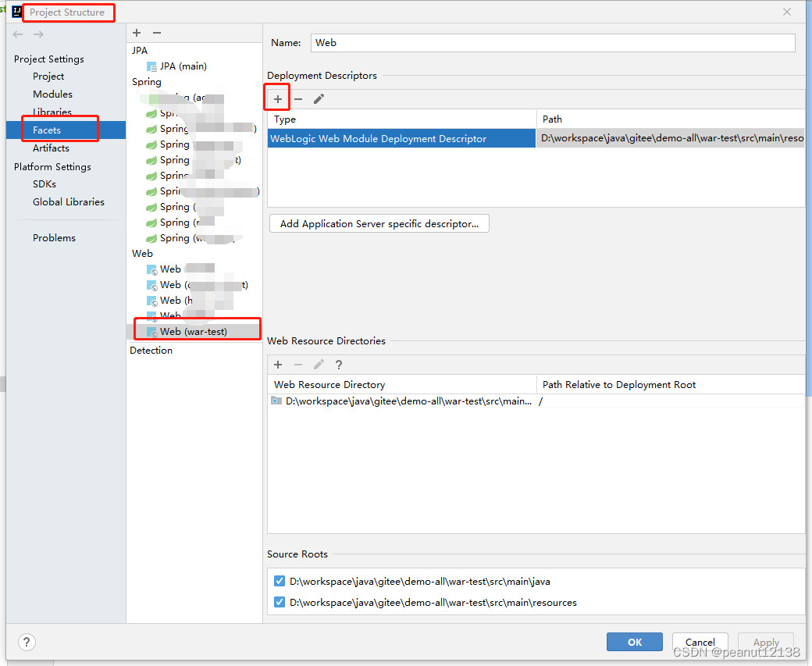812x666 pixels.
Task: Click the back navigation arrow
Action: pyautogui.click(x=17, y=34)
